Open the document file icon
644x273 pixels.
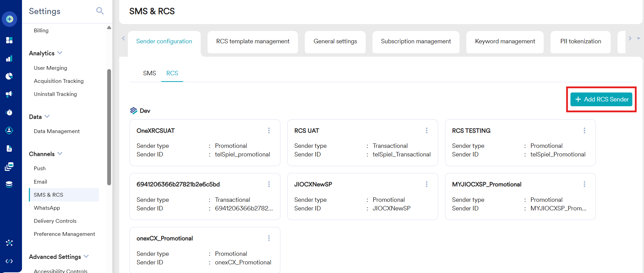[x=9, y=149]
